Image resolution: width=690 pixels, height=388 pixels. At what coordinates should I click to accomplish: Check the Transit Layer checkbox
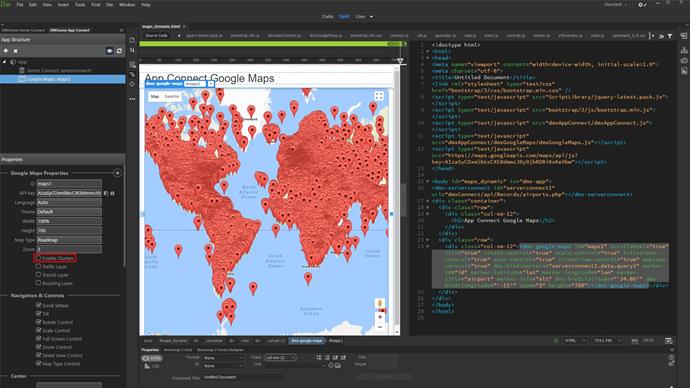tap(39, 275)
